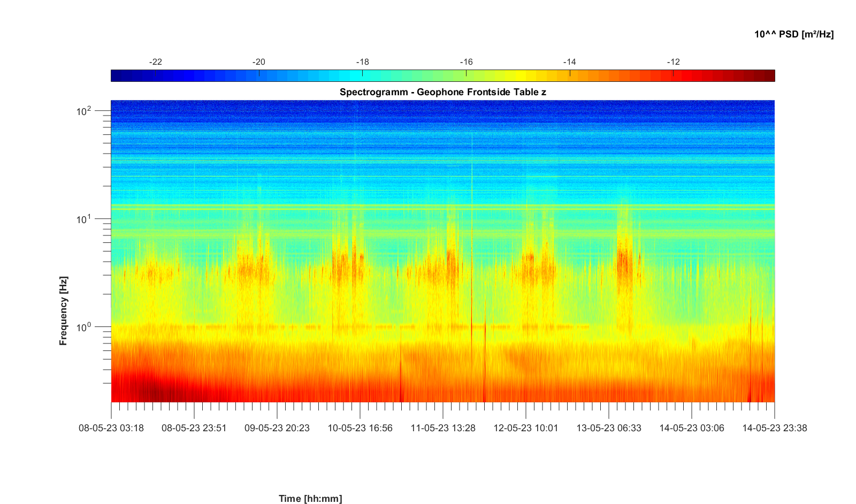
Task: Select the '08-05-23 03:18' time tick label
Action: pyautogui.click(x=111, y=428)
